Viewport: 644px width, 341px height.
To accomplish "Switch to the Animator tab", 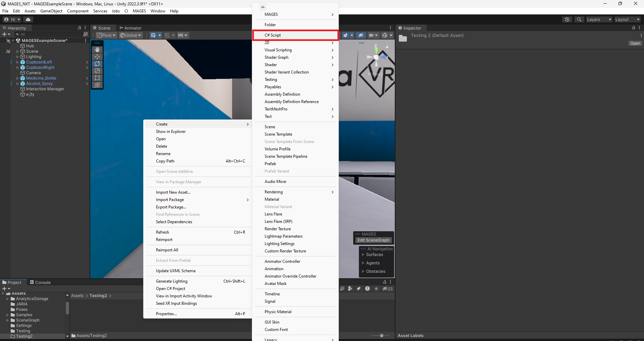I will point(130,28).
